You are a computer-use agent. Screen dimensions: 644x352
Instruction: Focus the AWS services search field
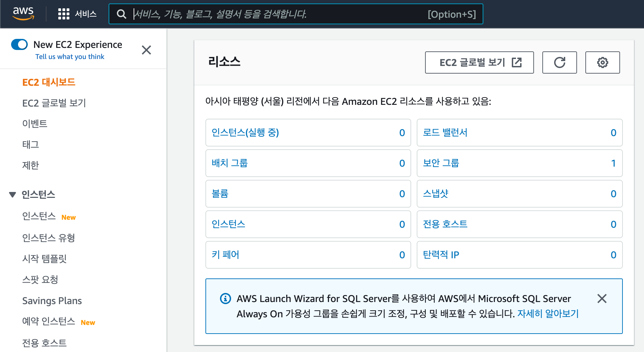click(x=296, y=14)
